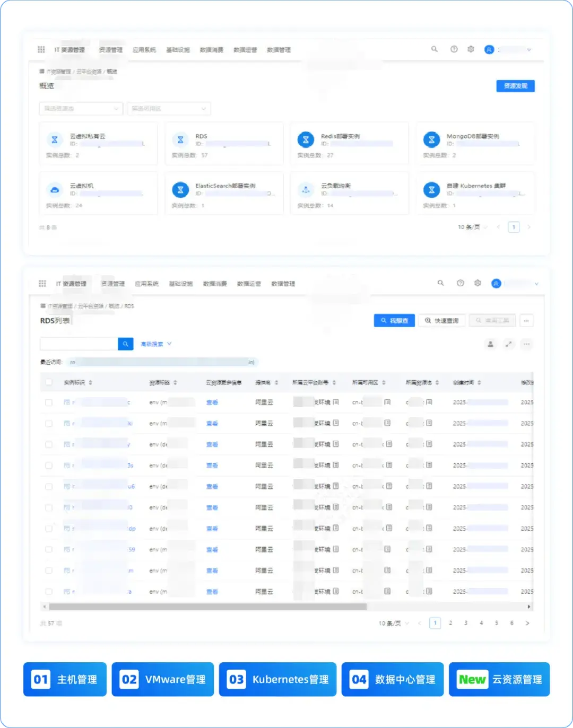This screenshot has width=573, height=728.
Task: Tick the checkbox on the last visible row
Action: [x=48, y=591]
